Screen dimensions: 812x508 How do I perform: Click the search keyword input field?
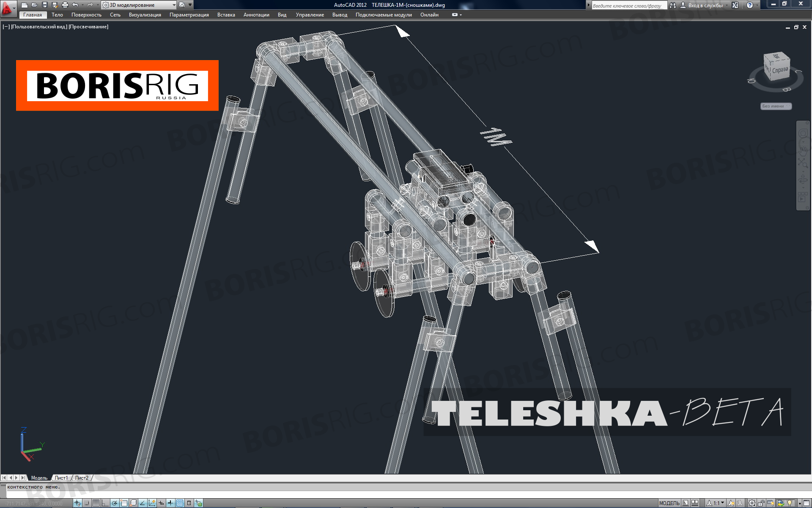(x=629, y=6)
